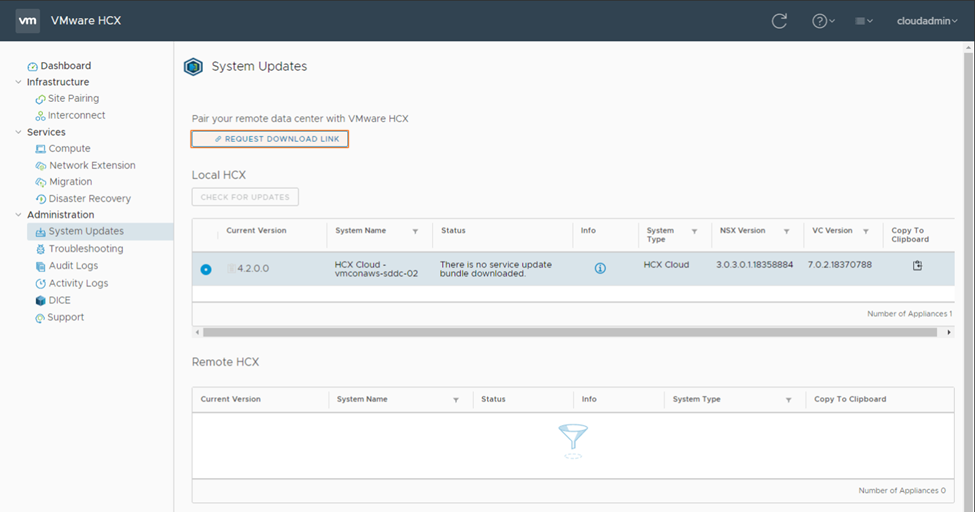Collapse the Services section
This screenshot has width=975, height=512.
point(18,132)
